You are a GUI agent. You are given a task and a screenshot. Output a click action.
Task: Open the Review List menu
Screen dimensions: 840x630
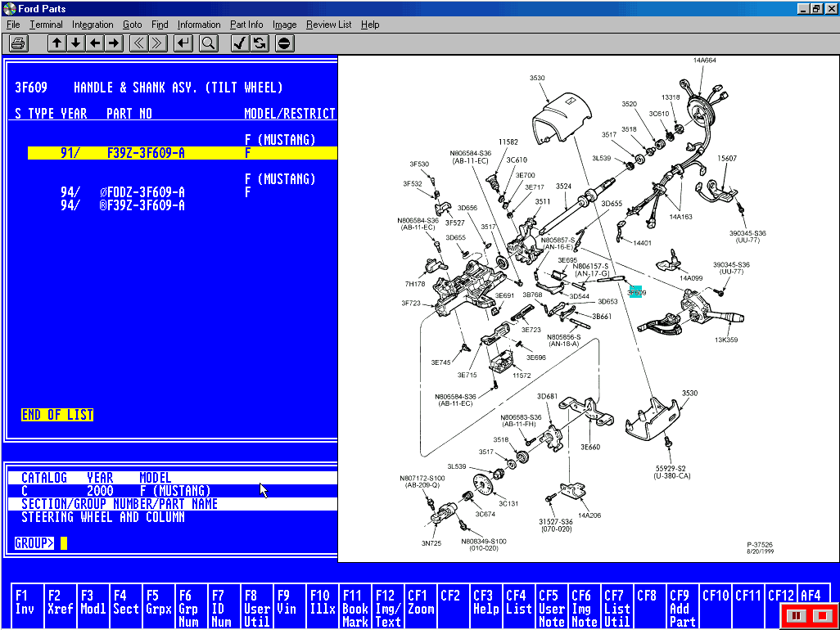(x=329, y=25)
